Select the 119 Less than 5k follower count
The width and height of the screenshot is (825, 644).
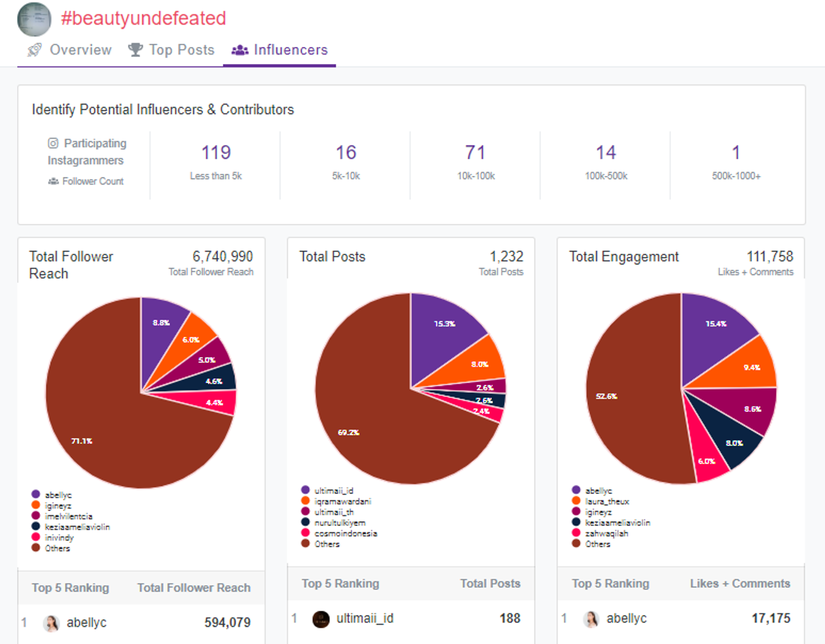pos(216,153)
